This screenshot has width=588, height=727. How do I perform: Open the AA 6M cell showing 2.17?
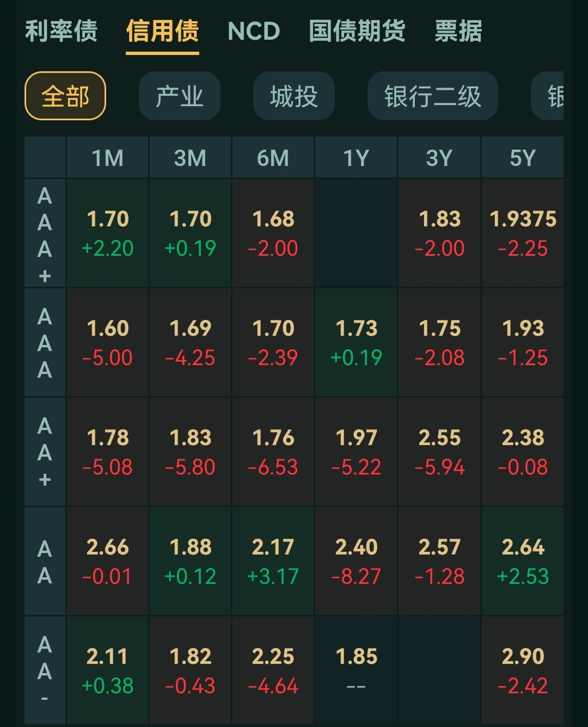[x=273, y=562]
